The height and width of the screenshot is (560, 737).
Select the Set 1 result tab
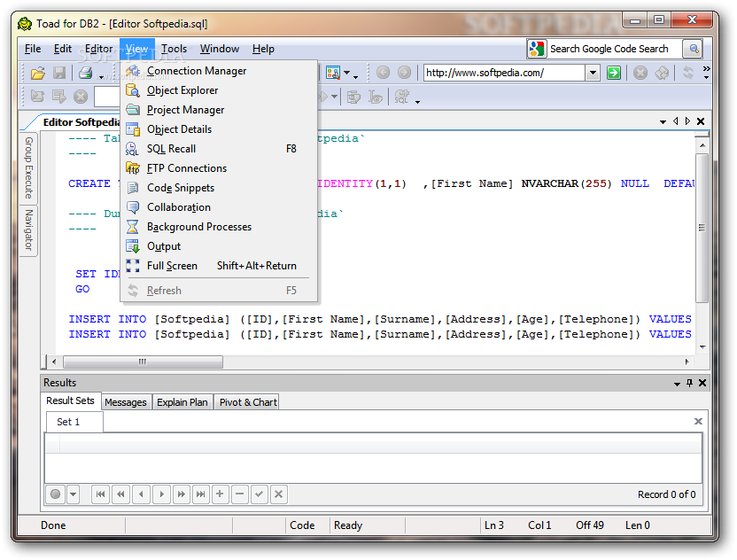74,422
